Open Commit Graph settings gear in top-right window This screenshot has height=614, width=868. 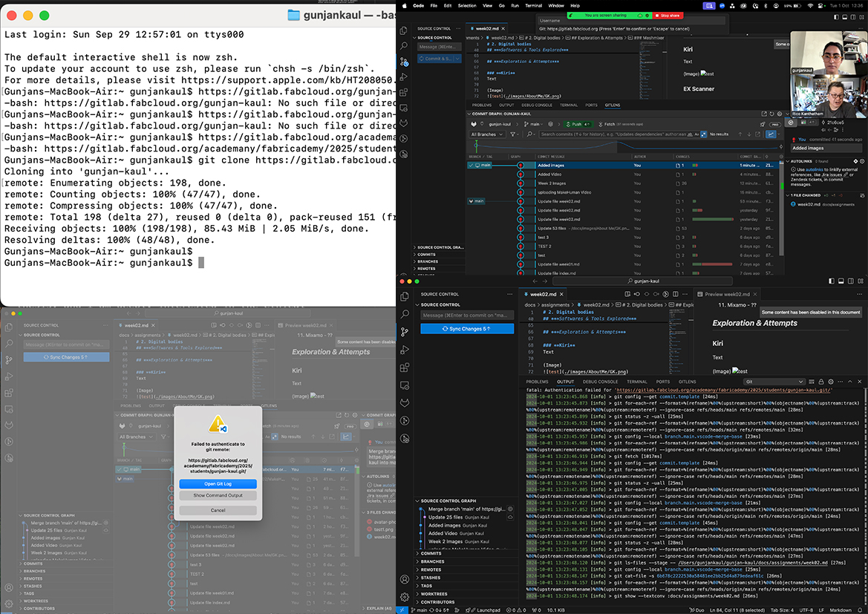point(780,114)
